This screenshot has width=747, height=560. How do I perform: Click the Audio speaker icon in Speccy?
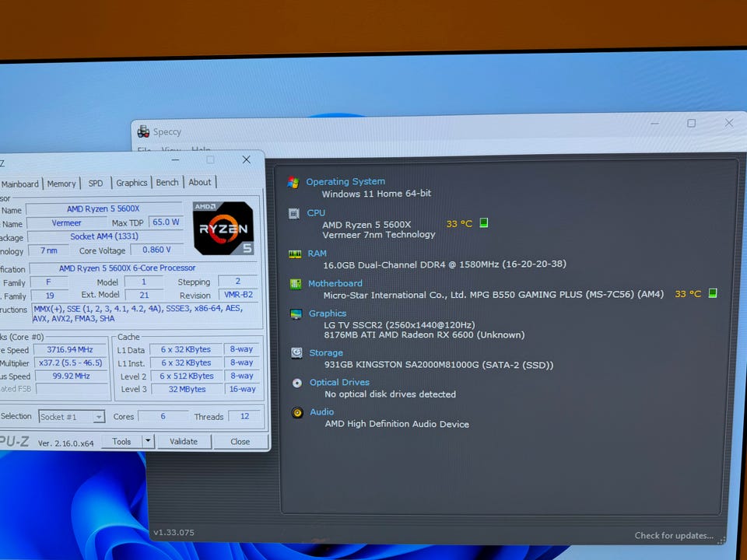point(297,412)
